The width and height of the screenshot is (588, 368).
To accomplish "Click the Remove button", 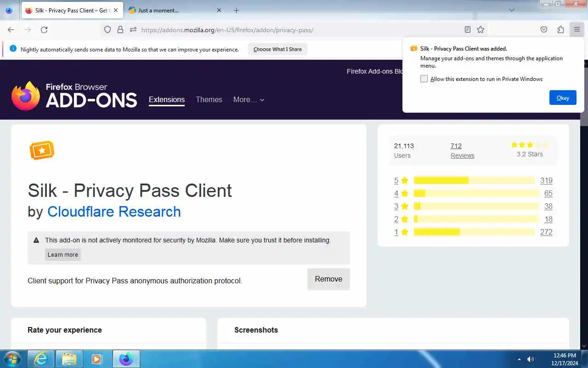I will click(328, 279).
